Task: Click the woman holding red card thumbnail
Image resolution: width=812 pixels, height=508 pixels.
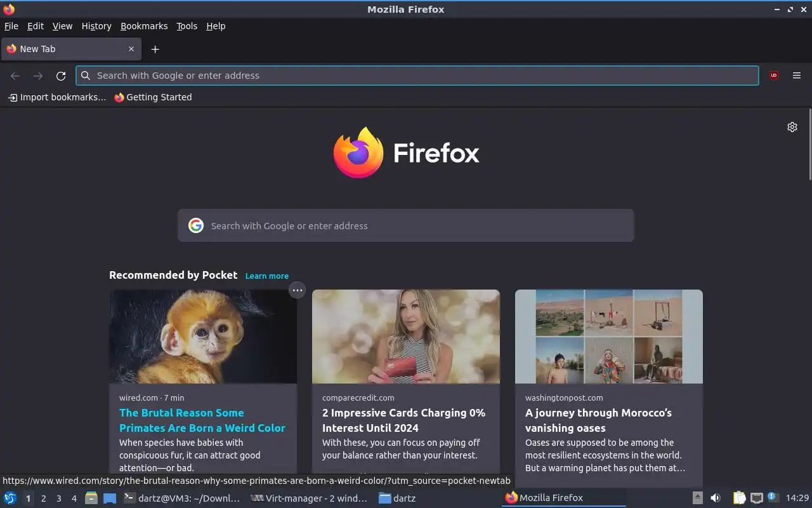Action: 406,337
